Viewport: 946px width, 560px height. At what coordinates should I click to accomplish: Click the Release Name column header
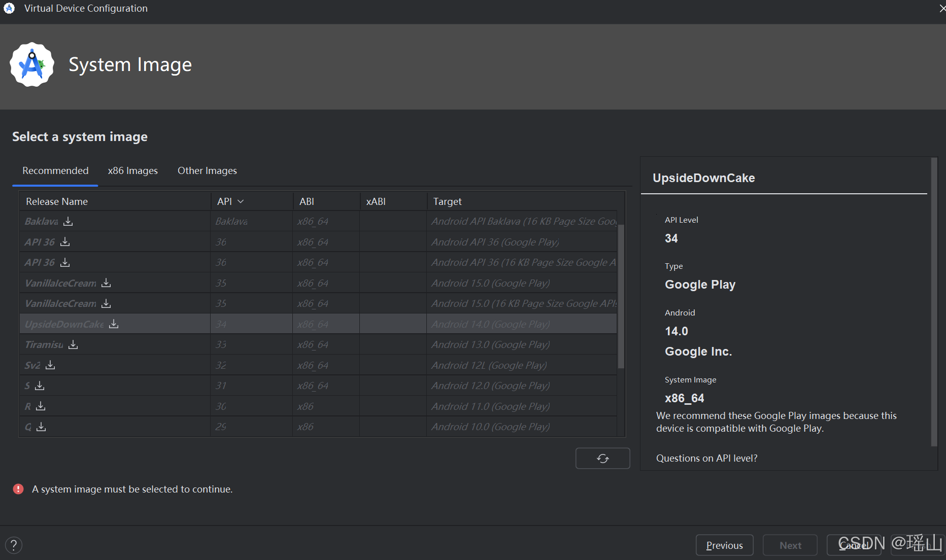[x=115, y=201]
